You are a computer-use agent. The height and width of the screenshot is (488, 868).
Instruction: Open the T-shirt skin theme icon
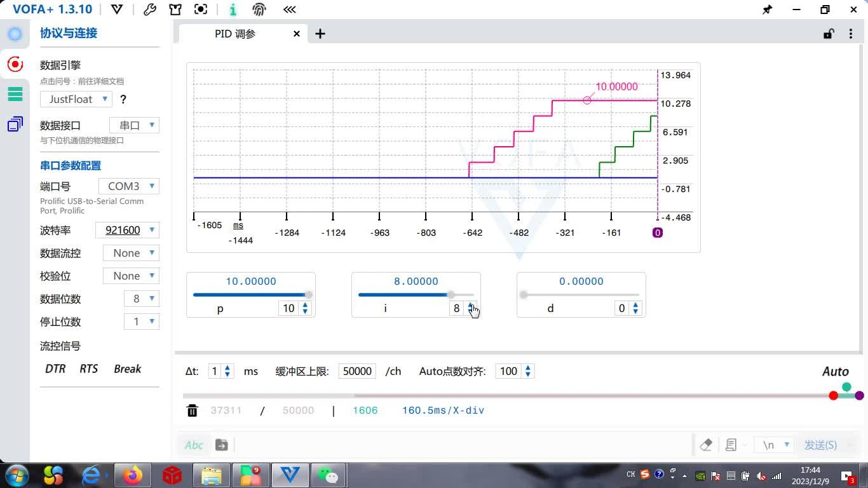pyautogui.click(x=175, y=10)
